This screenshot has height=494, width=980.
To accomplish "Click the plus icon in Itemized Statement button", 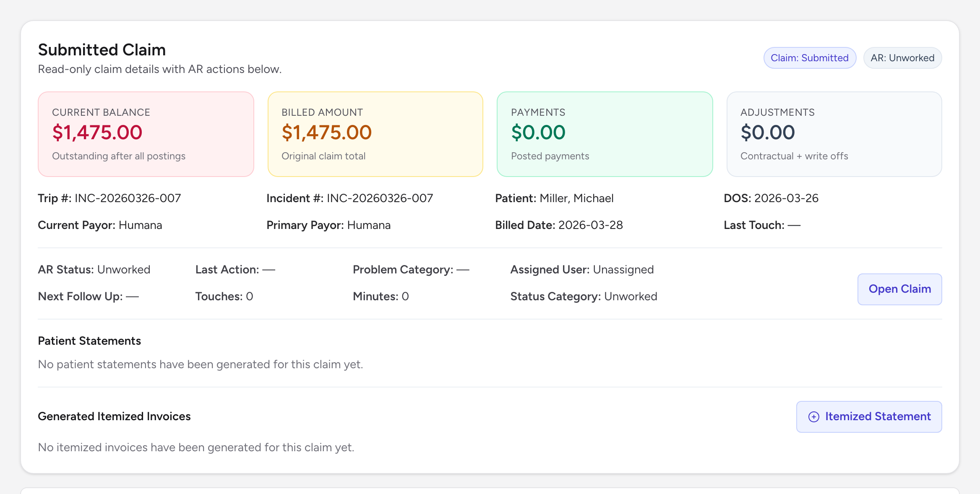I will point(813,417).
